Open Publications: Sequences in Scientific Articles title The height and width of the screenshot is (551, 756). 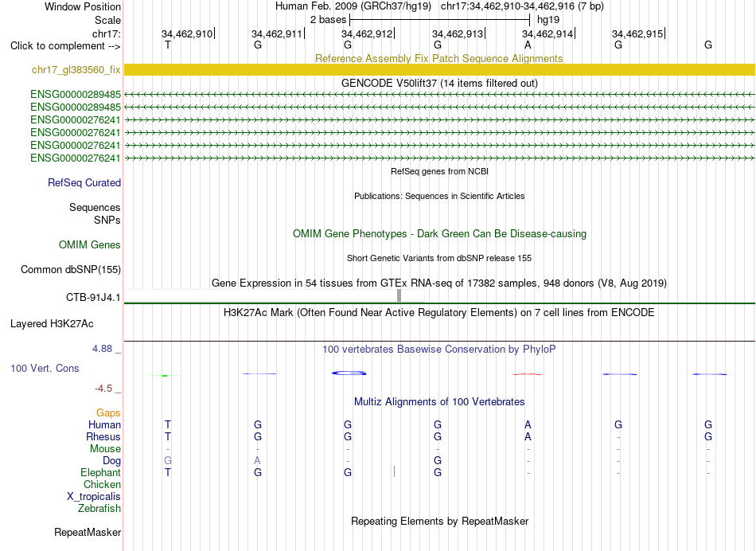coord(439,196)
